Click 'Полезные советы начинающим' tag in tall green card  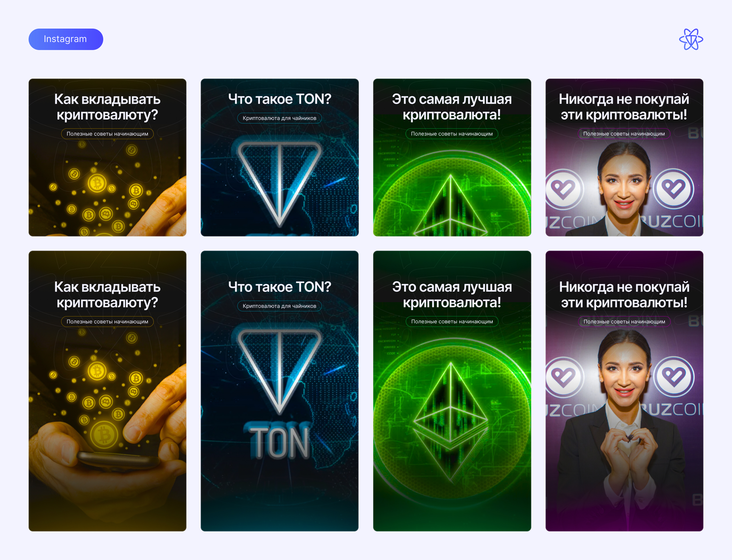pyautogui.click(x=452, y=321)
